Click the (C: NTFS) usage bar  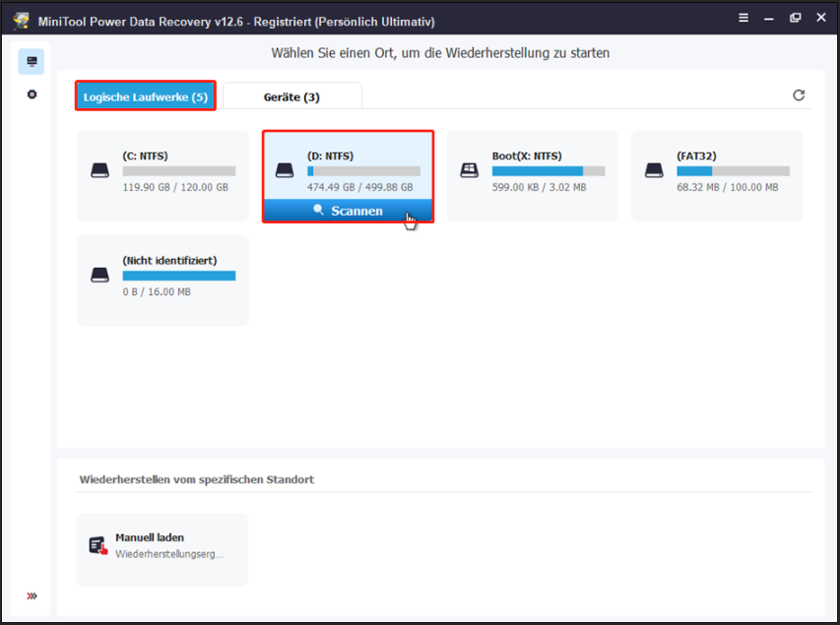179,171
